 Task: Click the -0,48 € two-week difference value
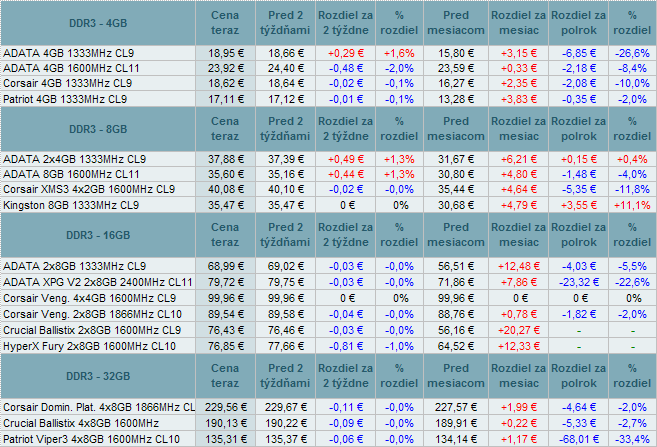point(346,68)
